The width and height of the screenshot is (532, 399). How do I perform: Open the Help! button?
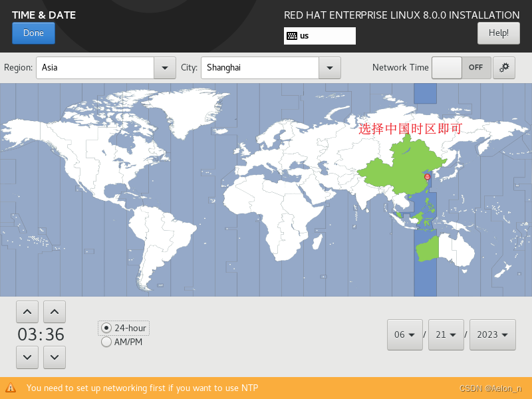pyautogui.click(x=498, y=33)
